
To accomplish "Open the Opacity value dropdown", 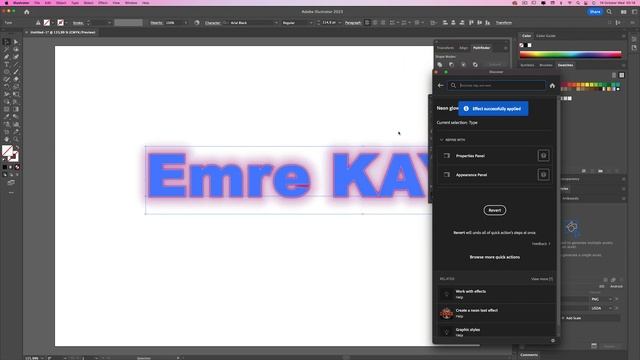I will (186, 23).
